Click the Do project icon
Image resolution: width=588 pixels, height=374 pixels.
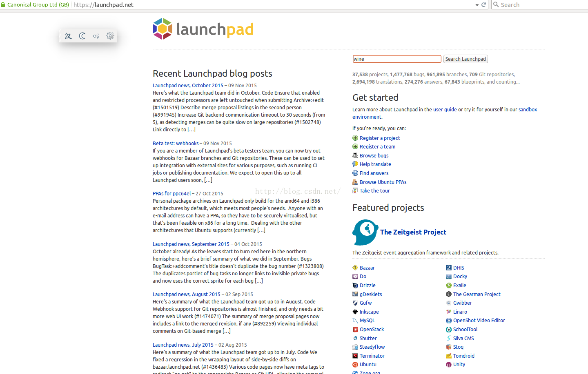click(355, 276)
